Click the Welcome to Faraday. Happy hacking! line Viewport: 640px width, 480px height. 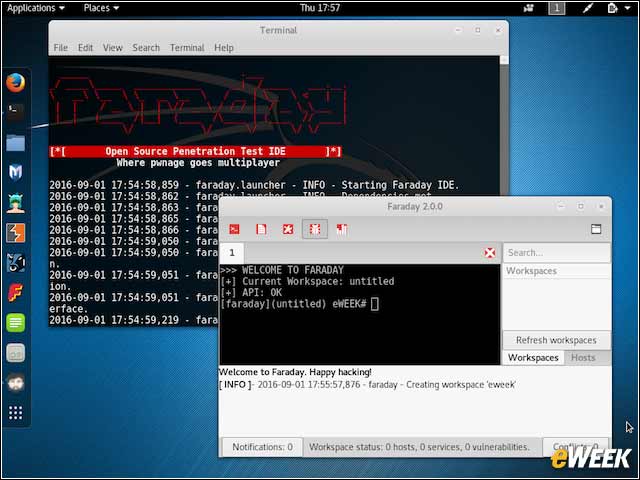295,372
